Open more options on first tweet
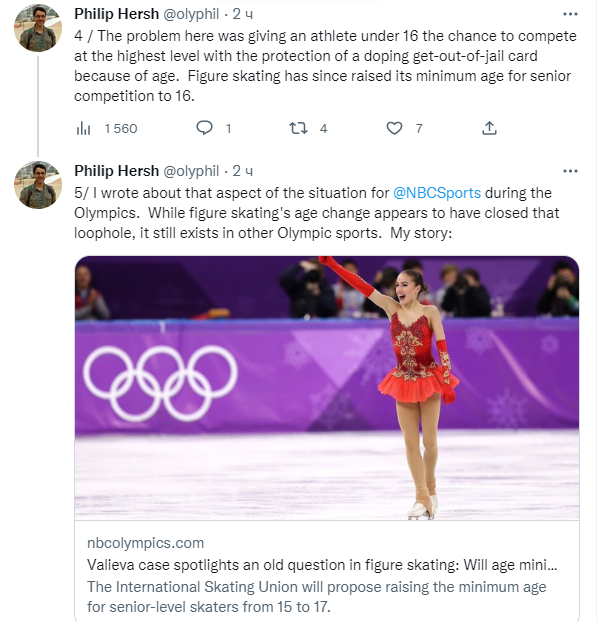This screenshot has width=610, height=622. pos(569,16)
